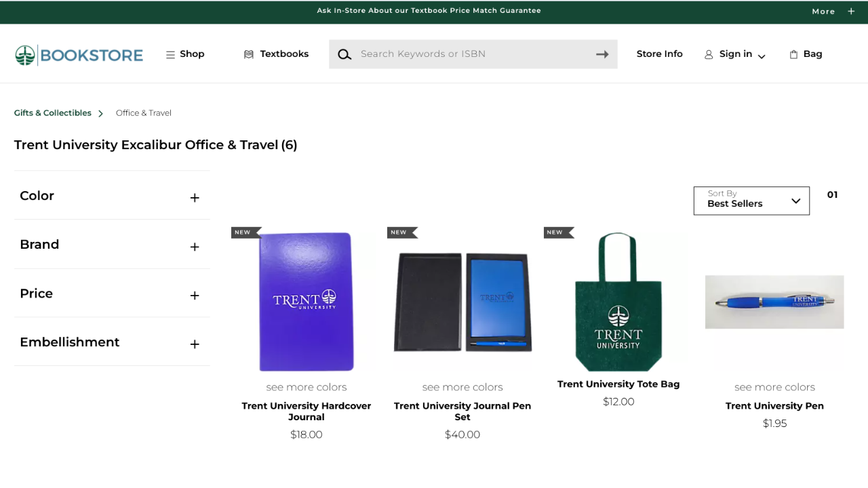This screenshot has height=488, width=868.
Task: Open the Store Info menu item
Action: 659,54
